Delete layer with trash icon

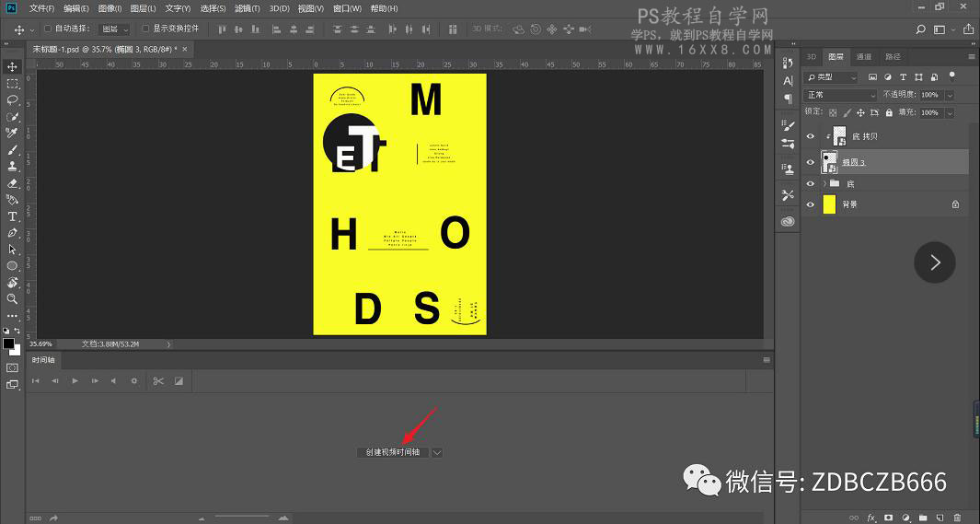(x=958, y=518)
